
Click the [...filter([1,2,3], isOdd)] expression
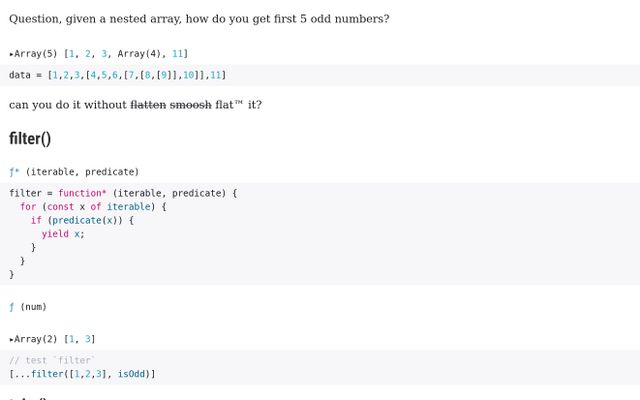coord(82,374)
